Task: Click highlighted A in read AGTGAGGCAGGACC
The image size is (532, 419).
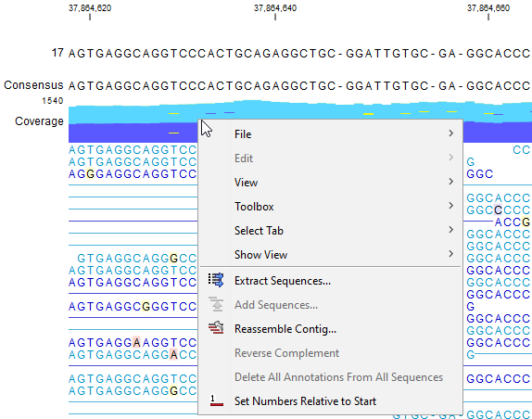Action: coord(173,355)
